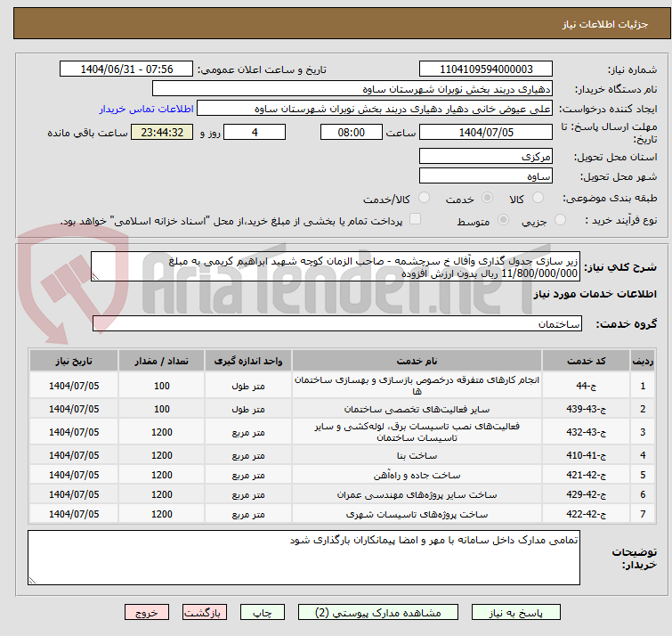The image size is (672, 636).
Task: Click ساخت جاده و راه‌آهن service name
Action: [x=417, y=475]
